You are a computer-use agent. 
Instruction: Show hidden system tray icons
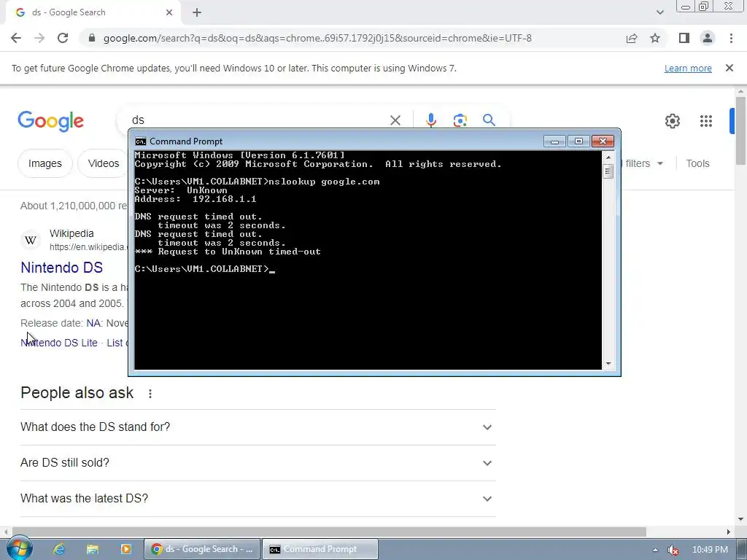655,550
